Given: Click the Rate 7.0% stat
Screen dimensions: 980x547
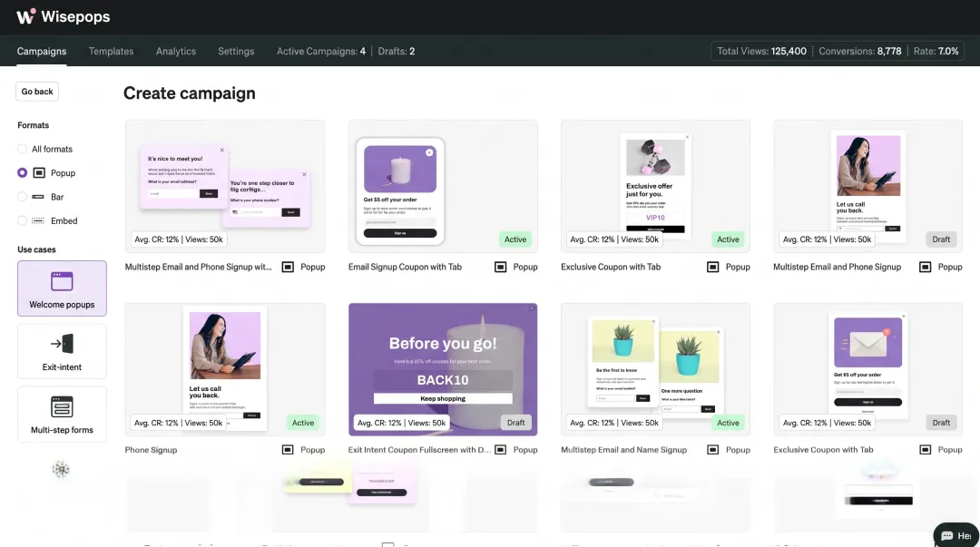Looking at the screenshot, I should coord(936,52).
